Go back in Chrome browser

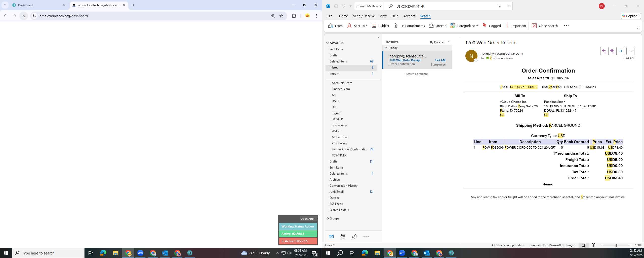tap(6, 16)
